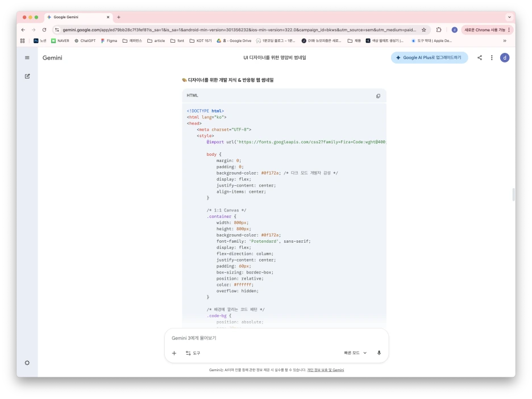
Task: Open the ChatGPT bookmark
Action: [x=85, y=41]
